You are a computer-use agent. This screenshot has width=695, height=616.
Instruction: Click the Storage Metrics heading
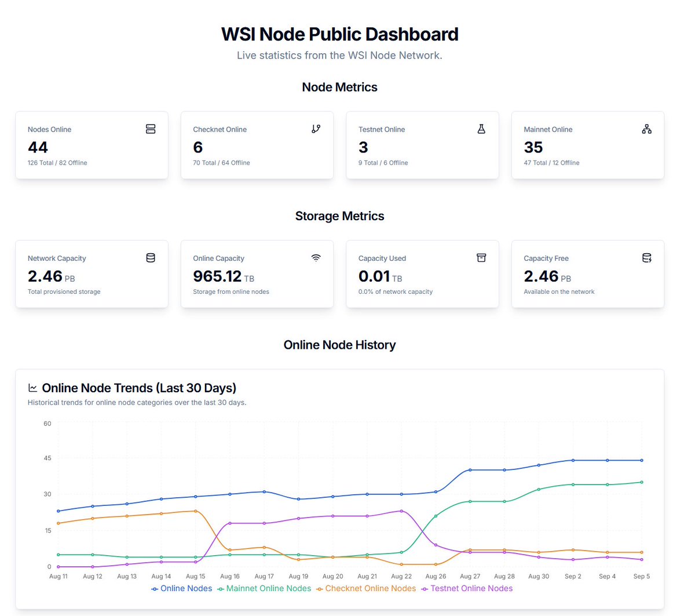(340, 216)
